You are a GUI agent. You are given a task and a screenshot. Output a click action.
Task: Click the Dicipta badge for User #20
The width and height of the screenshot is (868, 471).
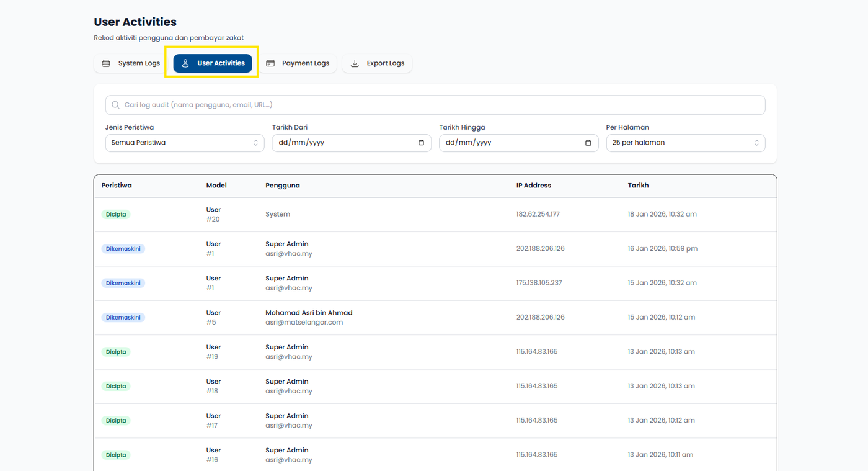[116, 215]
